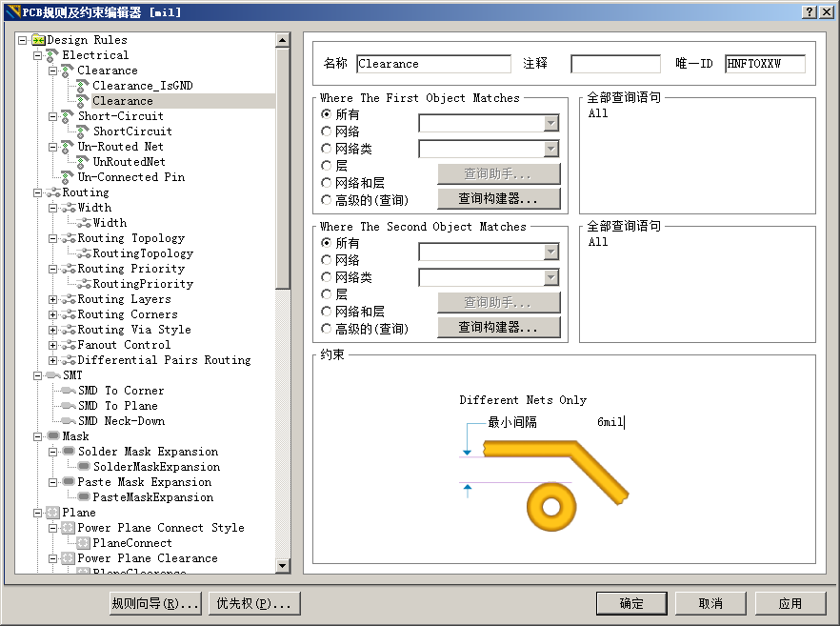The width and height of the screenshot is (840, 626).
Task: Click the RoutingTopology rule icon
Action: pyautogui.click(x=83, y=253)
